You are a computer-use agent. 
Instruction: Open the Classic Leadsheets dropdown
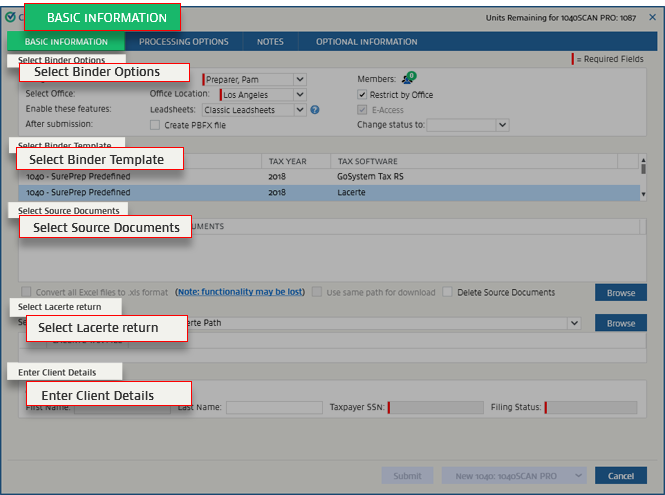(x=300, y=110)
